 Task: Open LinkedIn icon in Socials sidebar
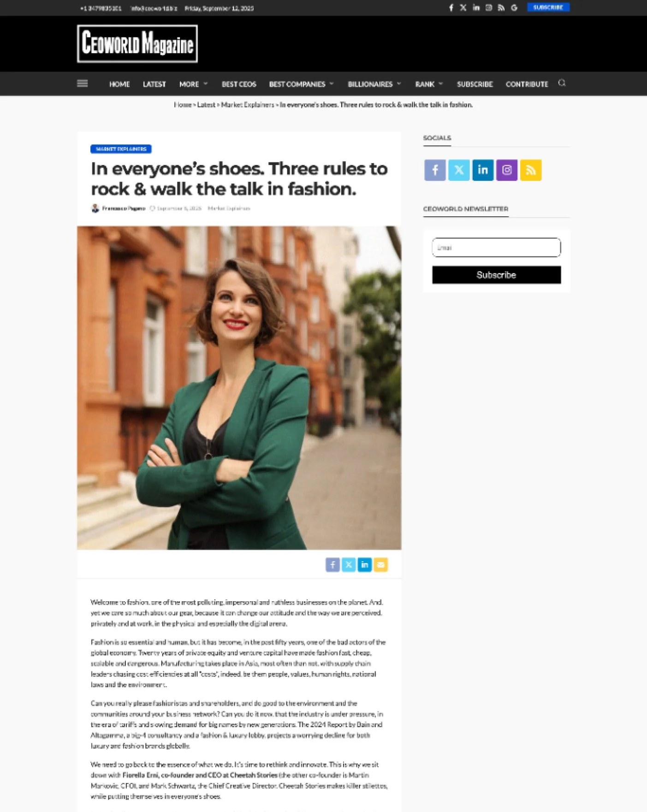(x=483, y=170)
